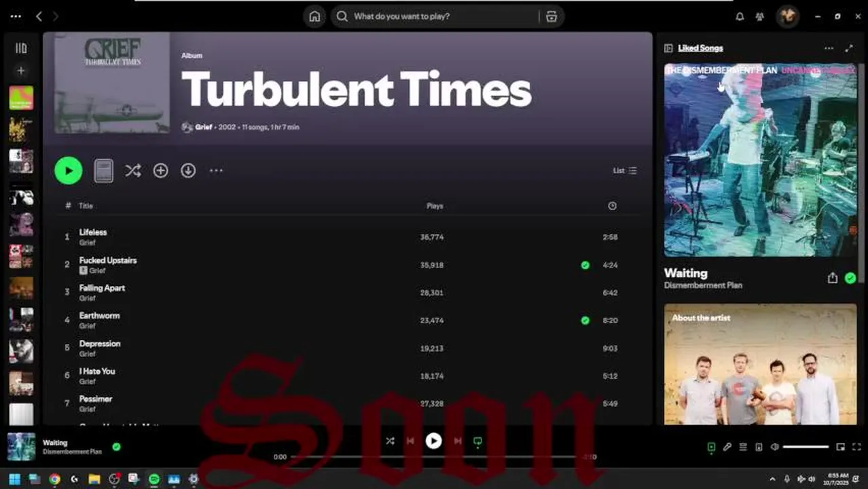Open the friend activity icon
868x489 pixels.
click(x=760, y=16)
